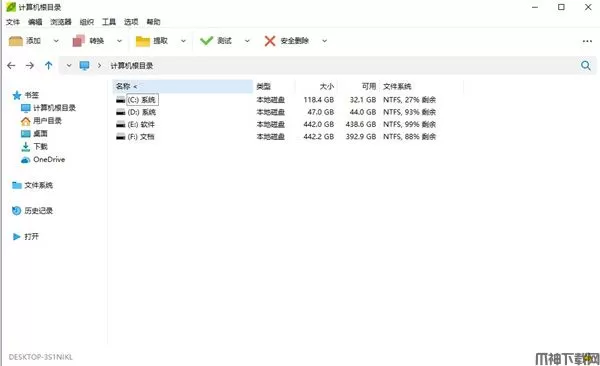Expand the 测试 dropdown arrow
Screen dimensions: 600x366
(247, 41)
